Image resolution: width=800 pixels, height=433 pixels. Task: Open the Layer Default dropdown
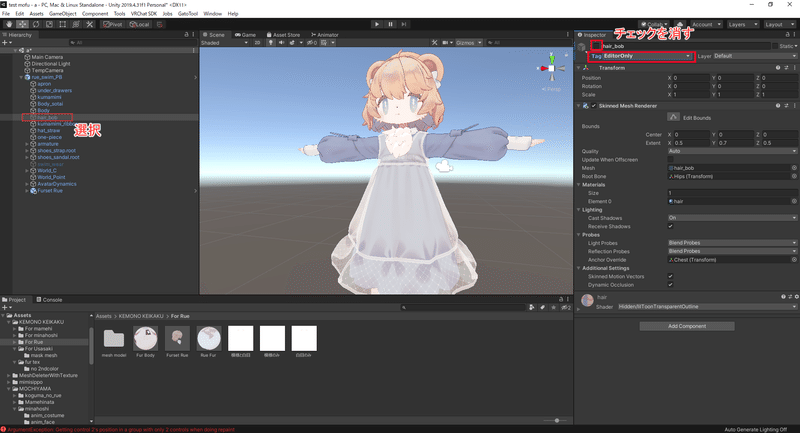754,56
